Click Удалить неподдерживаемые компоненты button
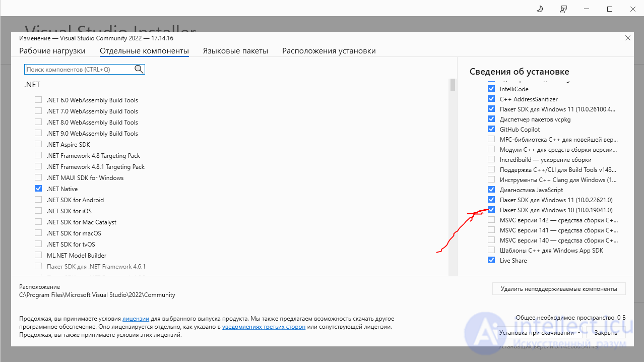 point(559,289)
